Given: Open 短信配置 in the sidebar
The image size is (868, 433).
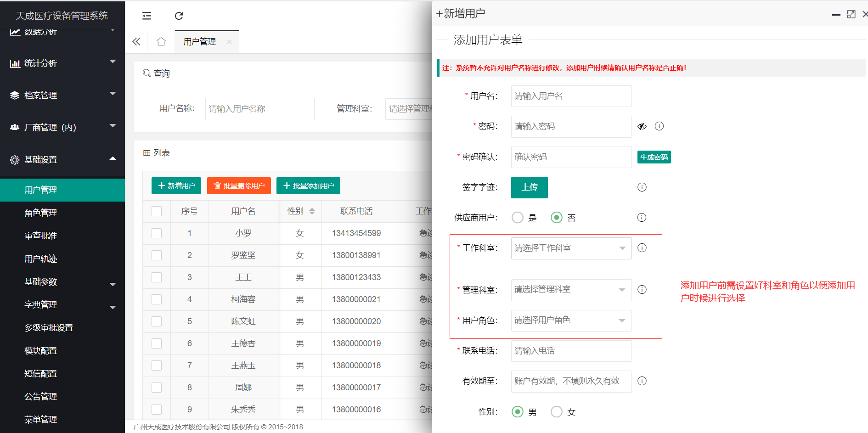Looking at the screenshot, I should point(62,374).
